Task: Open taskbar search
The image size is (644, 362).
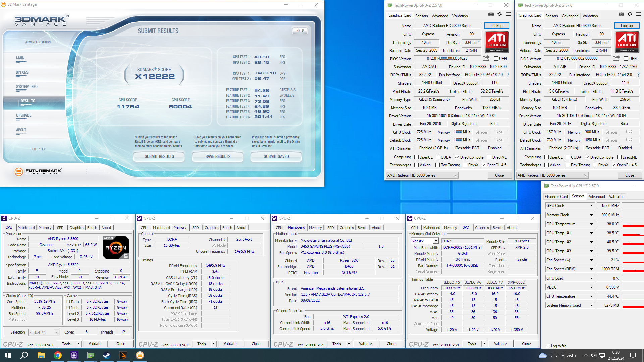Action: point(24,355)
